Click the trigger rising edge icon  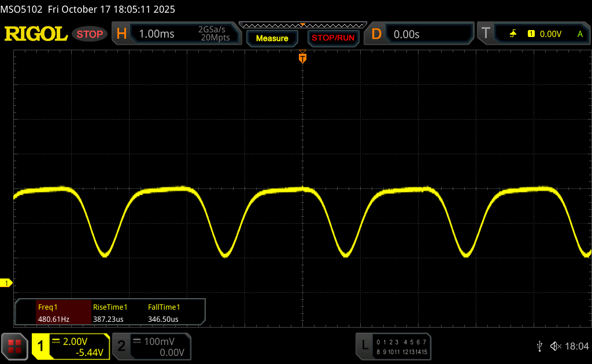513,34
